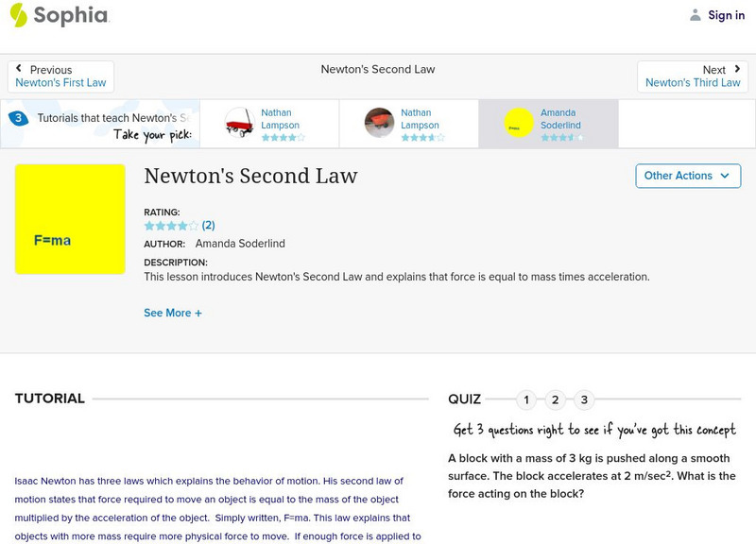The width and height of the screenshot is (756, 544).
Task: Click the 'Take your pick:' handwritten text
Action: (152, 135)
